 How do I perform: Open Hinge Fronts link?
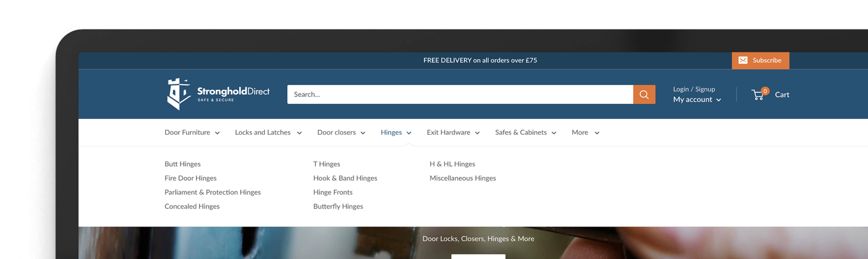pyautogui.click(x=333, y=192)
